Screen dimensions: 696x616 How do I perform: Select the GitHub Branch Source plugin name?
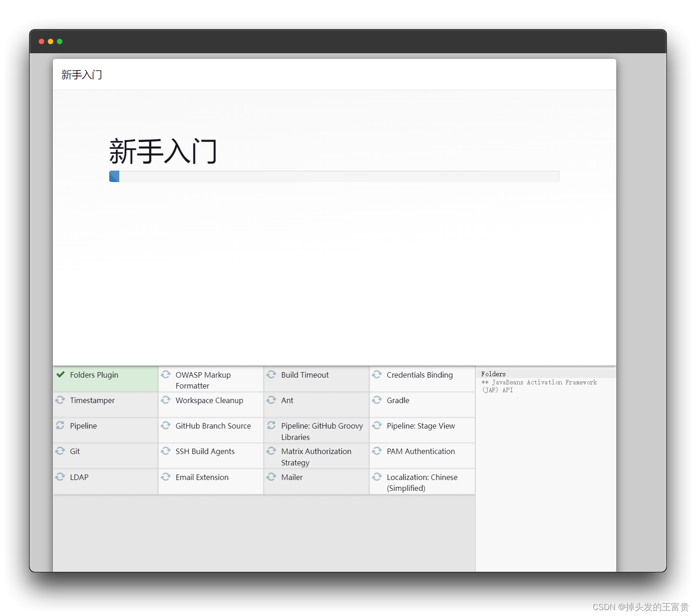(x=213, y=426)
